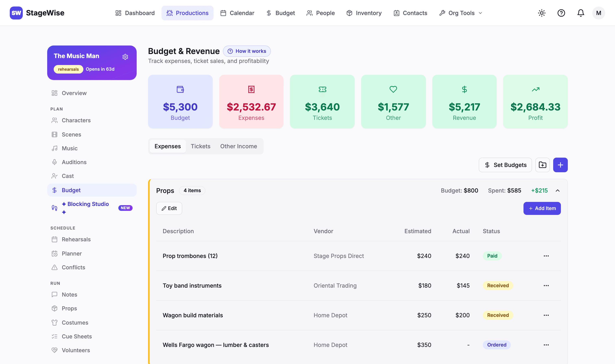Click the Edit button in Props
615x364 pixels.
169,208
